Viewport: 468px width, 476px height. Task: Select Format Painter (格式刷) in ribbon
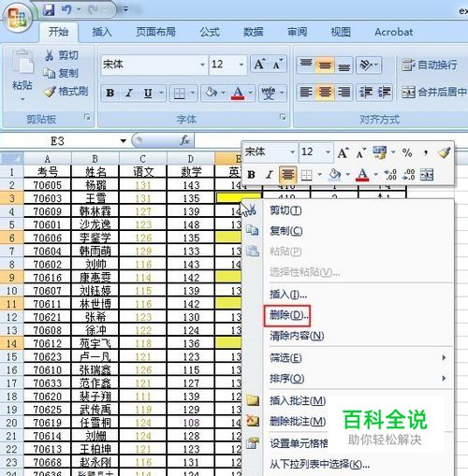tap(66, 92)
